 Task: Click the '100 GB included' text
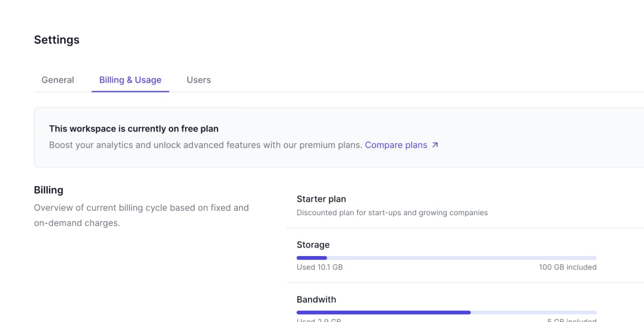(x=567, y=267)
